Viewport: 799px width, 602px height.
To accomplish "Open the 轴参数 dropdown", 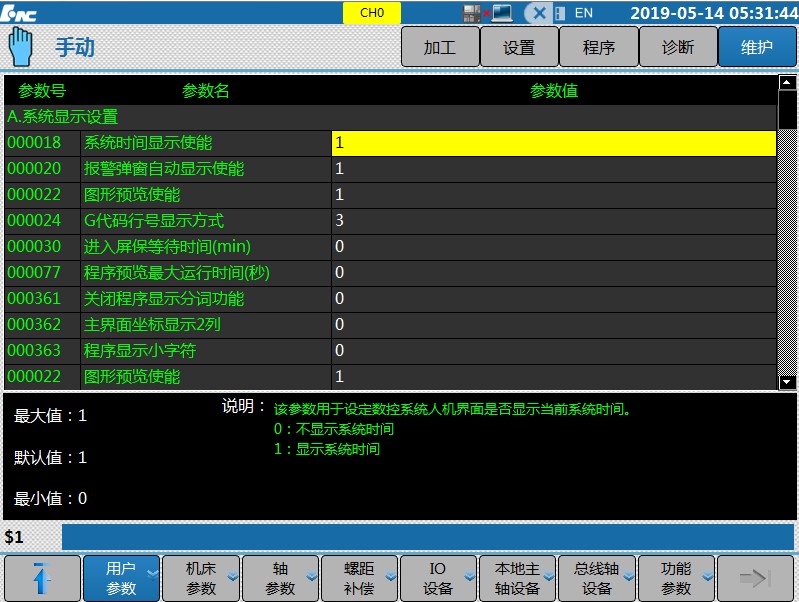I will click(x=281, y=578).
